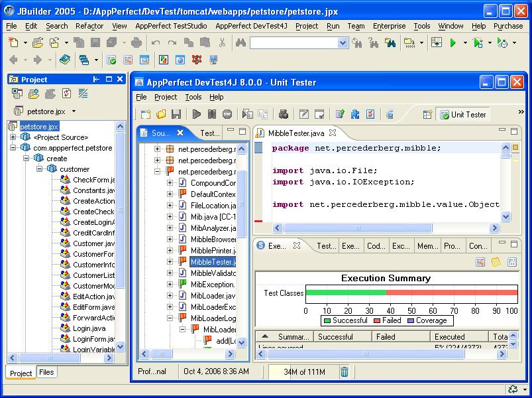Select MibAnalyzer.ja file in the source tree
Screen dimensions: 532x398
click(213, 228)
